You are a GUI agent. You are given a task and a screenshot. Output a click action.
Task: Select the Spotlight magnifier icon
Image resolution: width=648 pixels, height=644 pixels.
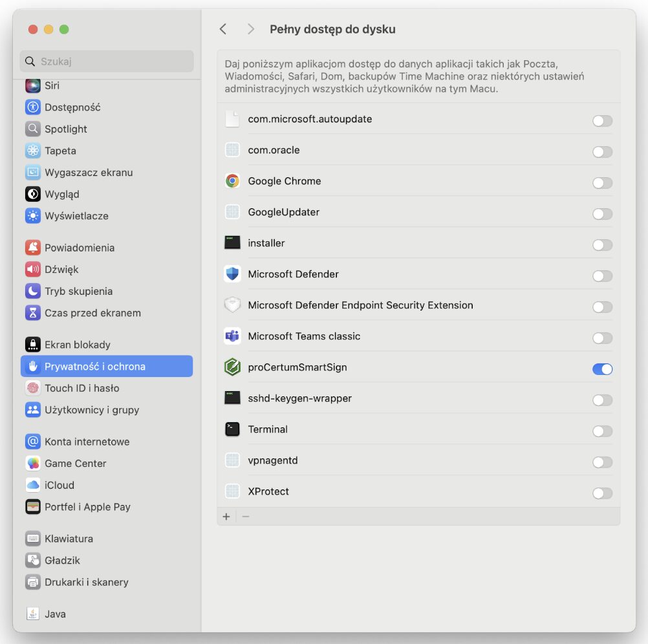pos(33,129)
